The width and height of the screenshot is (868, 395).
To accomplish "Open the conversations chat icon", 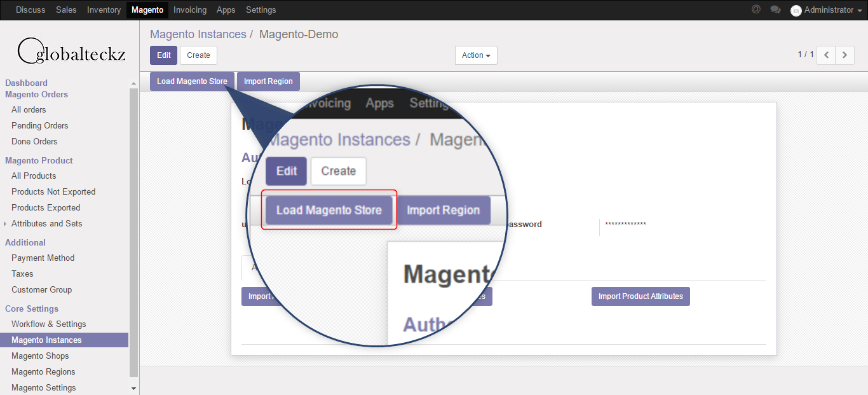I will click(x=775, y=10).
